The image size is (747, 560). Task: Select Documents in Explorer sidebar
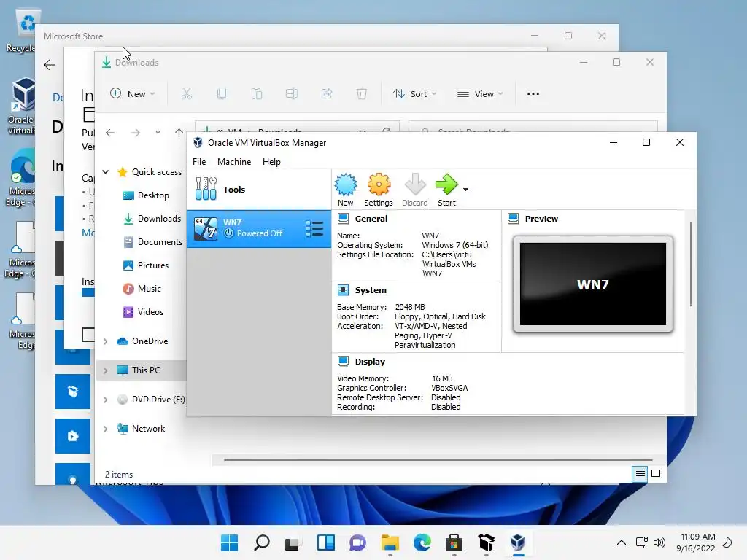[x=152, y=242]
